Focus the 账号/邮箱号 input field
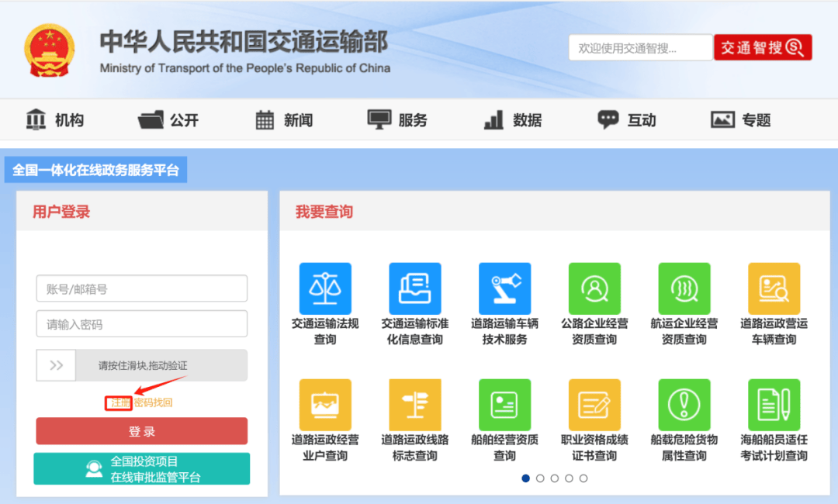Viewport: 838px width, 504px height. (x=142, y=288)
